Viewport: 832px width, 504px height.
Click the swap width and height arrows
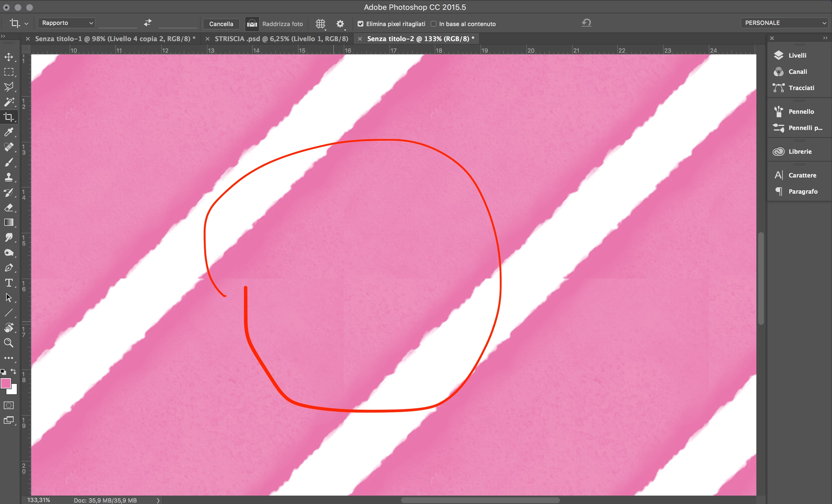(x=148, y=23)
